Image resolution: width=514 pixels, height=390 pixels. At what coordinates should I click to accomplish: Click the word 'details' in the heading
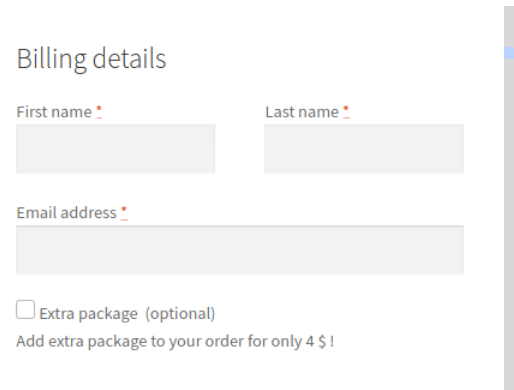click(x=129, y=59)
